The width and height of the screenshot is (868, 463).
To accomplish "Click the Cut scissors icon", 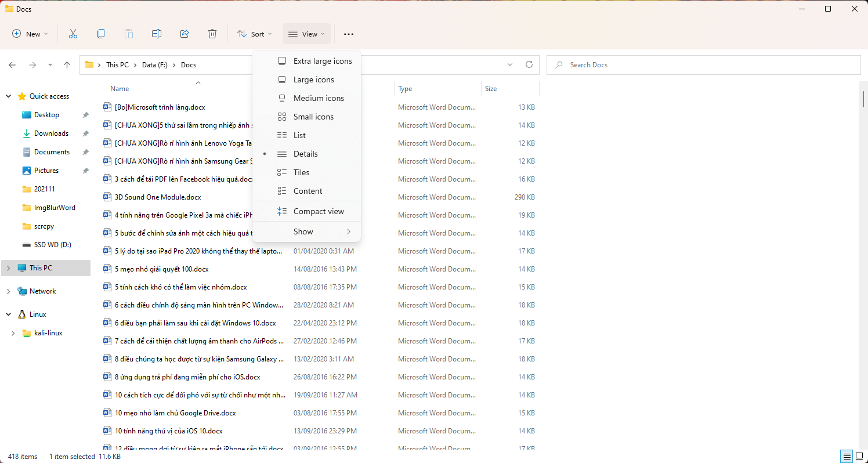I will point(73,34).
